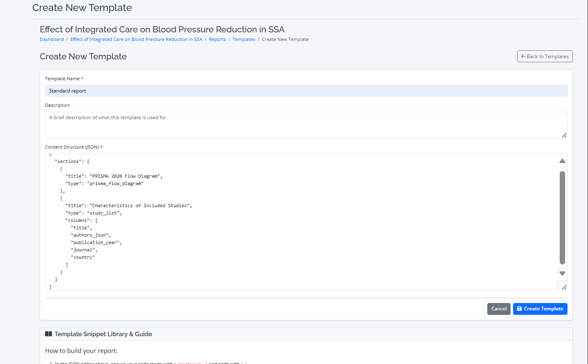Click the JSON editor scroll down arrow
Screen dimensions: 588x364
click(x=562, y=273)
